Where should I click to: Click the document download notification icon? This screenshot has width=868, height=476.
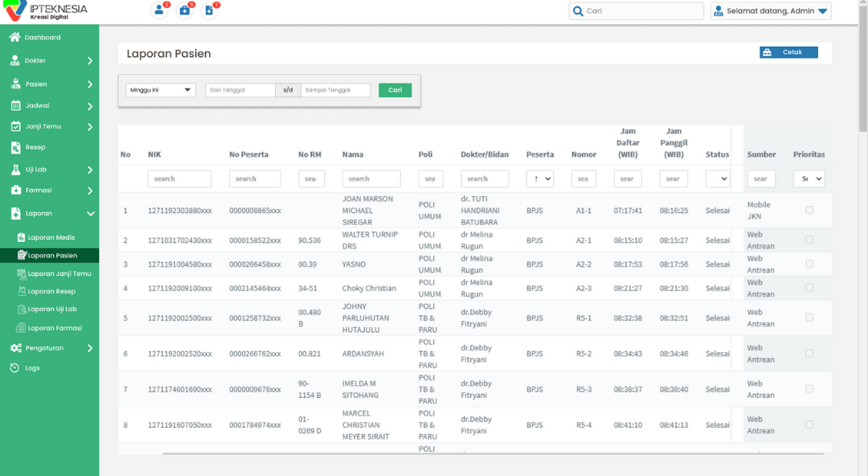click(209, 10)
